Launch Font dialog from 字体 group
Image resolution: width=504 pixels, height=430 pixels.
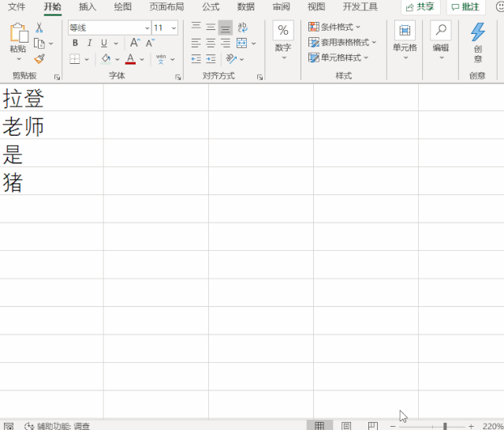point(178,77)
